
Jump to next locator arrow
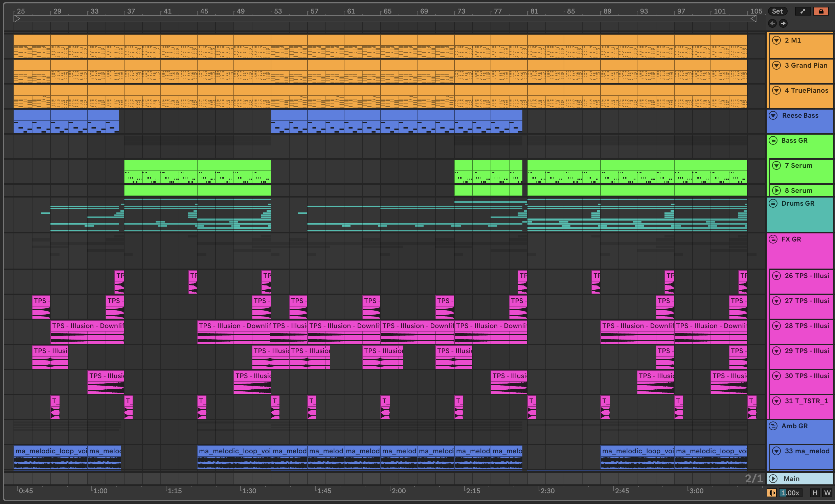(x=783, y=23)
